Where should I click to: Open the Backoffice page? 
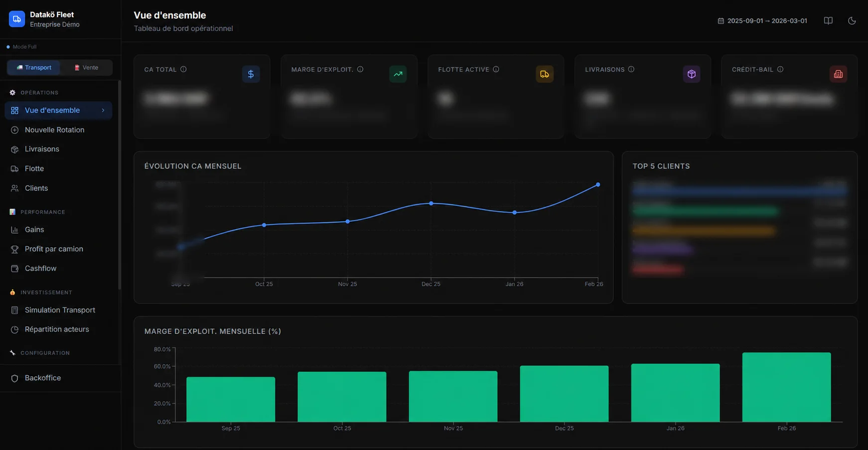(x=58, y=378)
